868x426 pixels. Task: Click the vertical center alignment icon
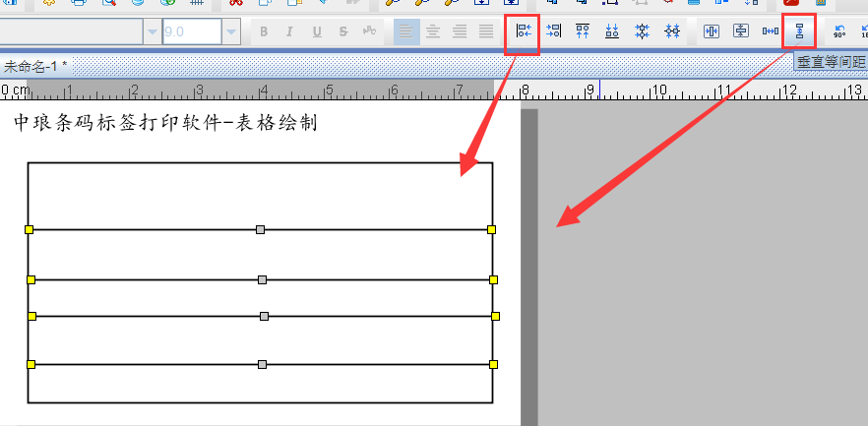point(672,31)
